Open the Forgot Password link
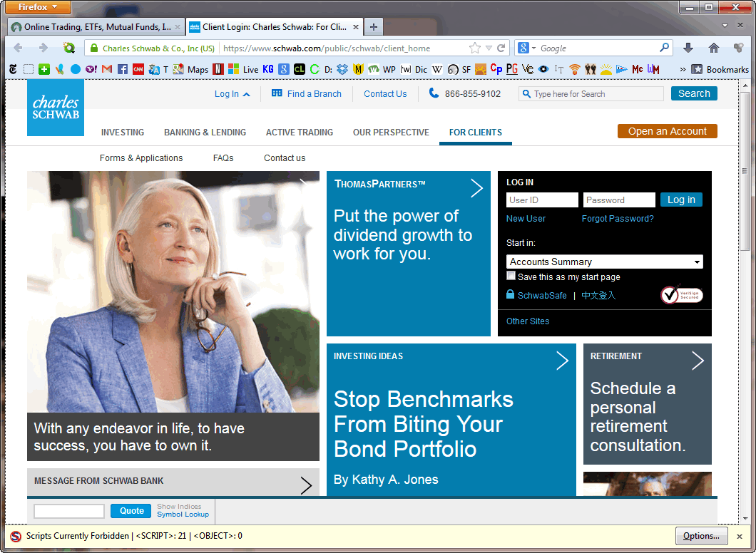Screen dimensions: 756x553 coord(618,219)
